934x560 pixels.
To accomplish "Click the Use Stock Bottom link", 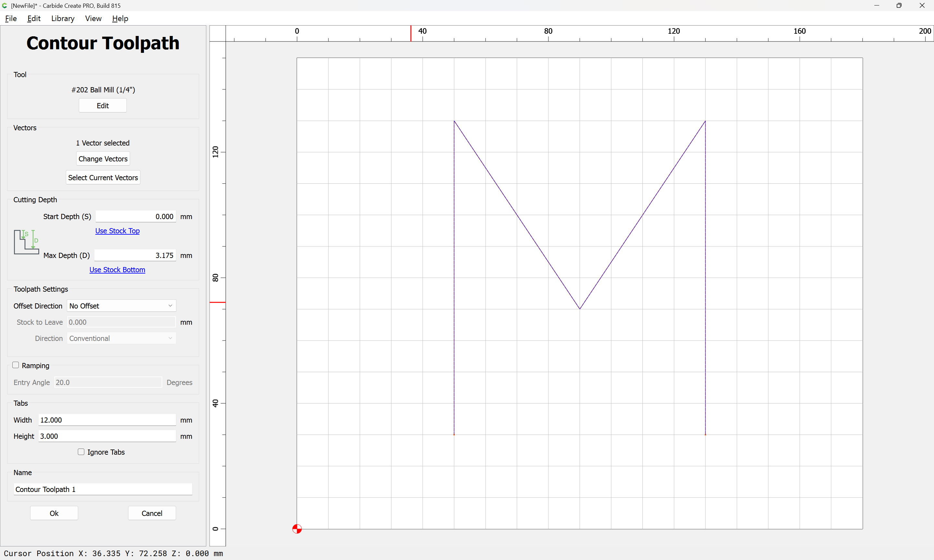I will (x=117, y=270).
